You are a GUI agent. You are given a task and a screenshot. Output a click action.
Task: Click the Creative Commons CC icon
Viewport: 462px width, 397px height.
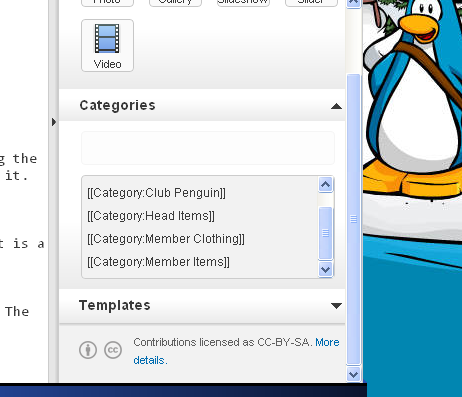pos(113,350)
